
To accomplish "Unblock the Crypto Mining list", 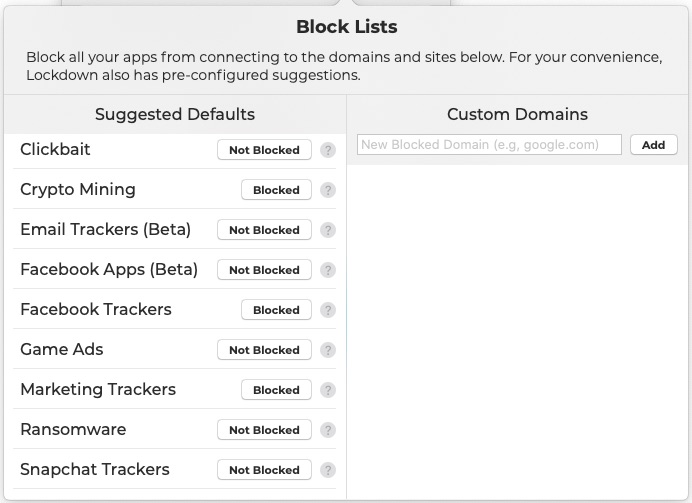I will tap(276, 190).
